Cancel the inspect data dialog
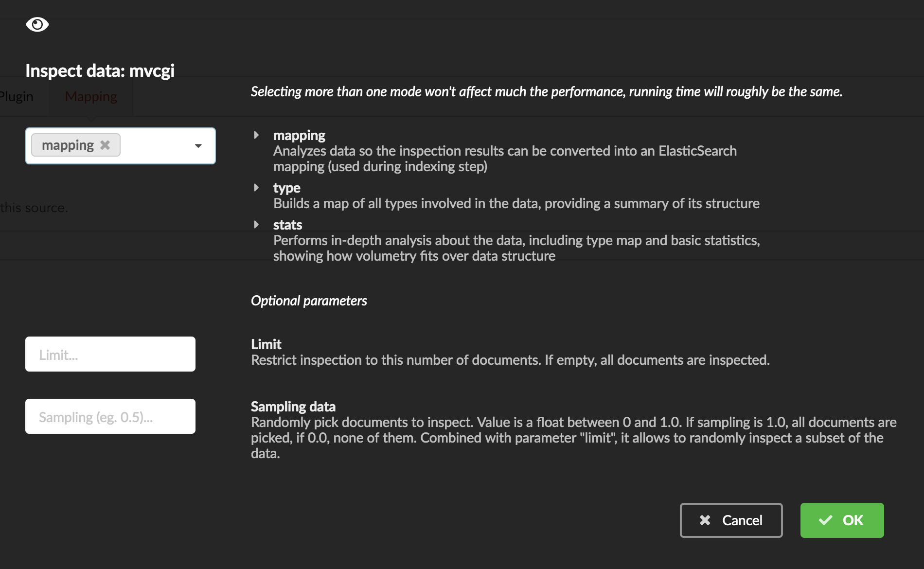This screenshot has width=924, height=569. pos(731,520)
